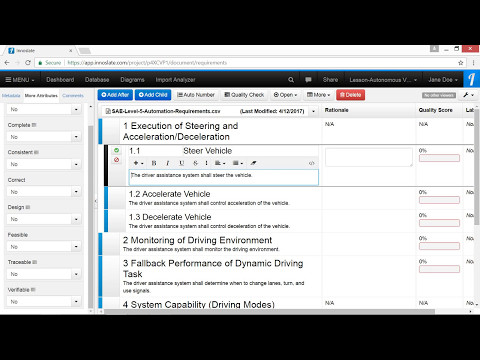Viewport: 480px width, 360px height.
Task: Go to Dashboard in the navbar
Action: tap(60, 80)
